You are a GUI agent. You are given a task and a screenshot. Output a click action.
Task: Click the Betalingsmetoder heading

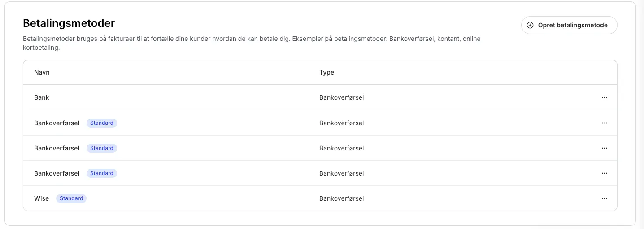pos(69,23)
